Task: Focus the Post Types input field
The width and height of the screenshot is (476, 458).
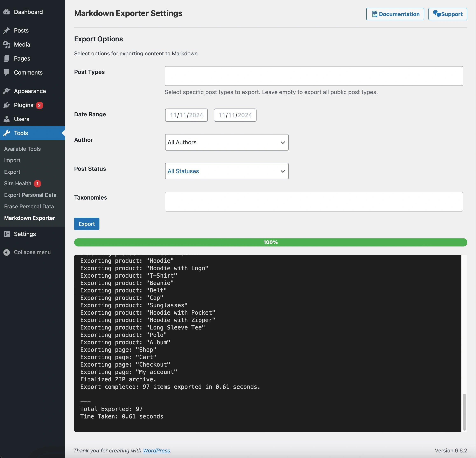Action: pyautogui.click(x=314, y=76)
